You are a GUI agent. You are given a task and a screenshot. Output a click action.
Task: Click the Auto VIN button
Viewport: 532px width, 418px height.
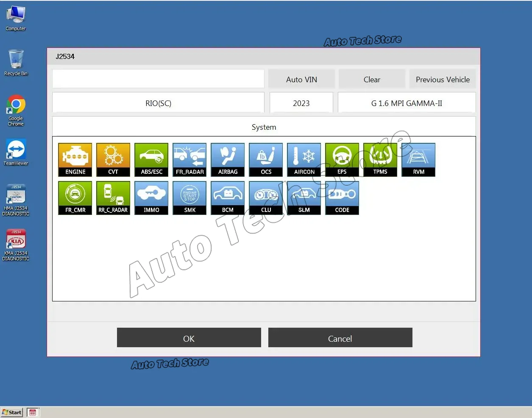click(x=301, y=79)
